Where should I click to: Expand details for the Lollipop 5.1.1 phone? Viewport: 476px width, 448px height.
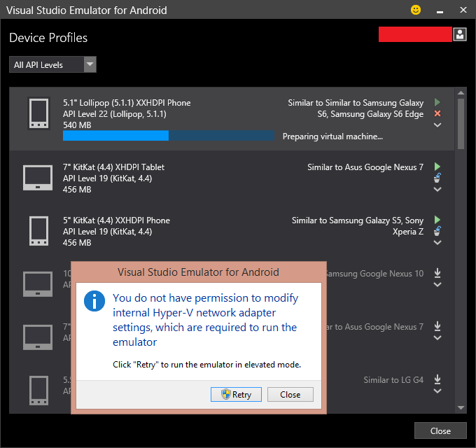(x=437, y=125)
